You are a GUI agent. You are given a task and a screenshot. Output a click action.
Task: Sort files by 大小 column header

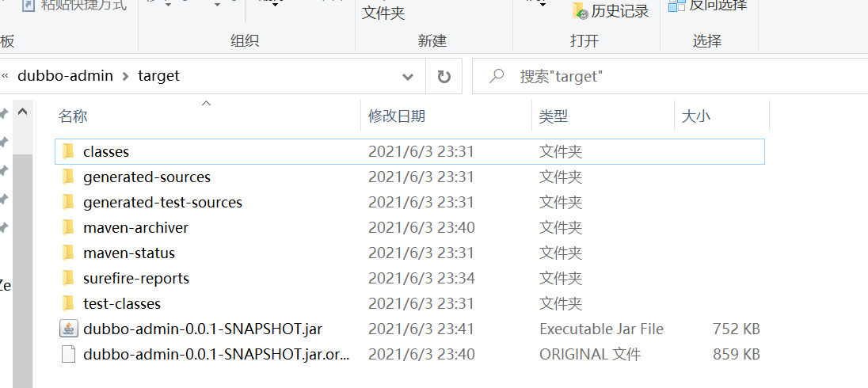[x=696, y=116]
